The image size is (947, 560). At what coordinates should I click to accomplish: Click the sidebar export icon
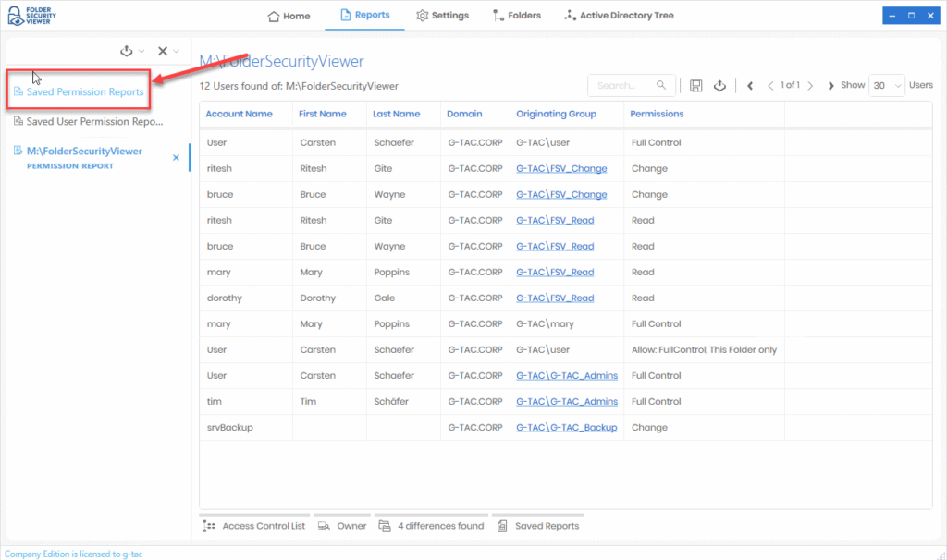126,52
